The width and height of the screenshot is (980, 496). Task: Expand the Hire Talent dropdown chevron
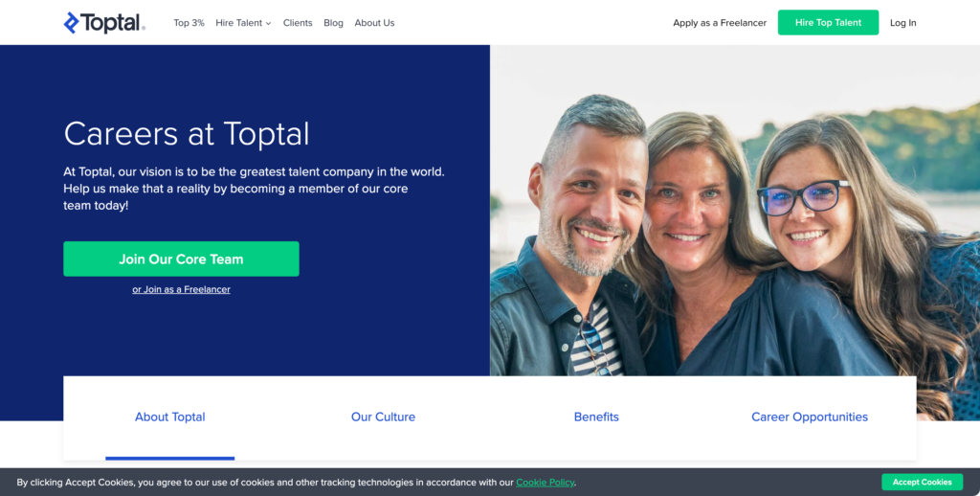(x=269, y=23)
